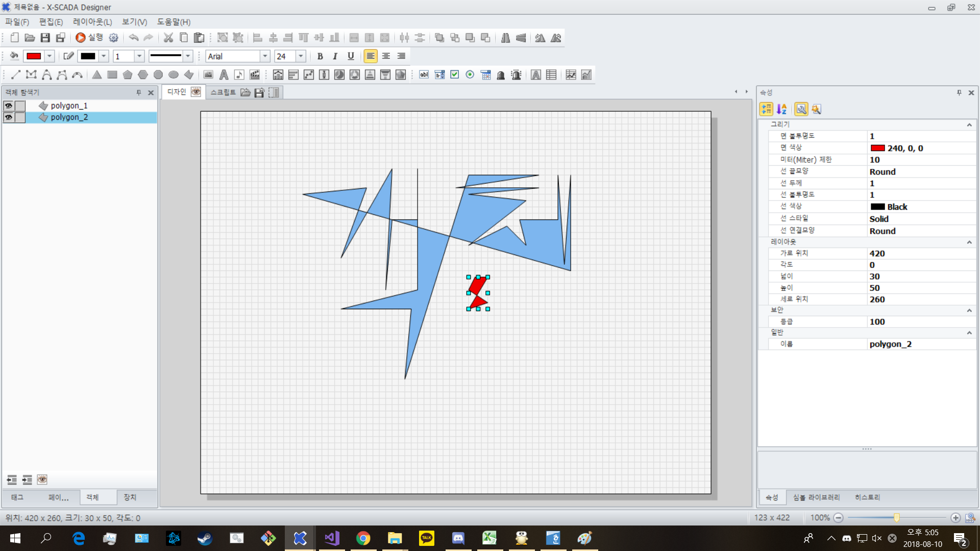This screenshot has width=980, height=551.
Task: Click zoom out minus button
Action: tap(838, 518)
